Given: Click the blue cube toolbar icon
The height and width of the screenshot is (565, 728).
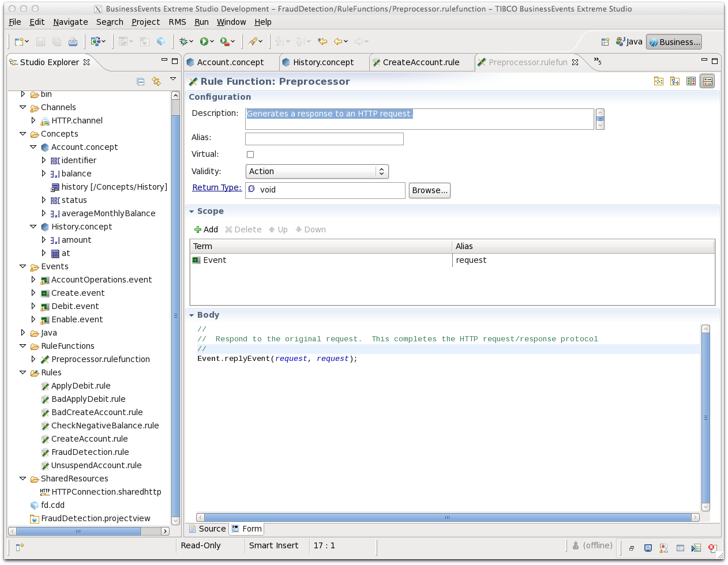Looking at the screenshot, I should point(161,42).
